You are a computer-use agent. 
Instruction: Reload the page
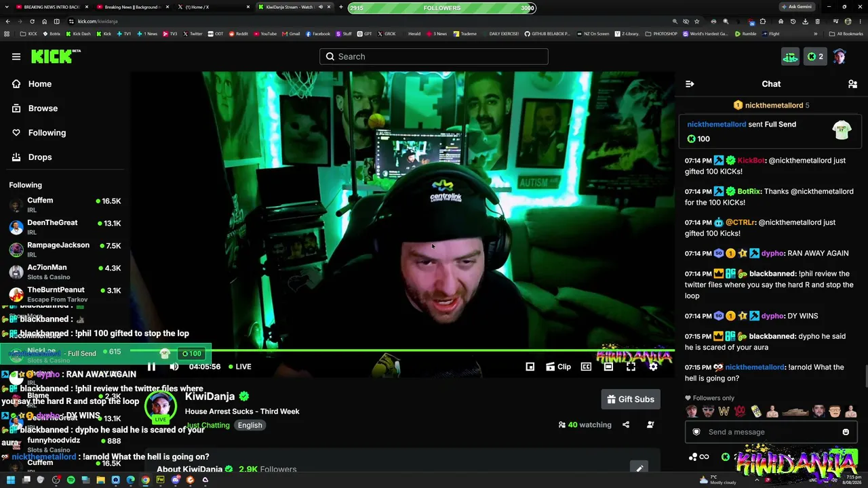(x=32, y=22)
